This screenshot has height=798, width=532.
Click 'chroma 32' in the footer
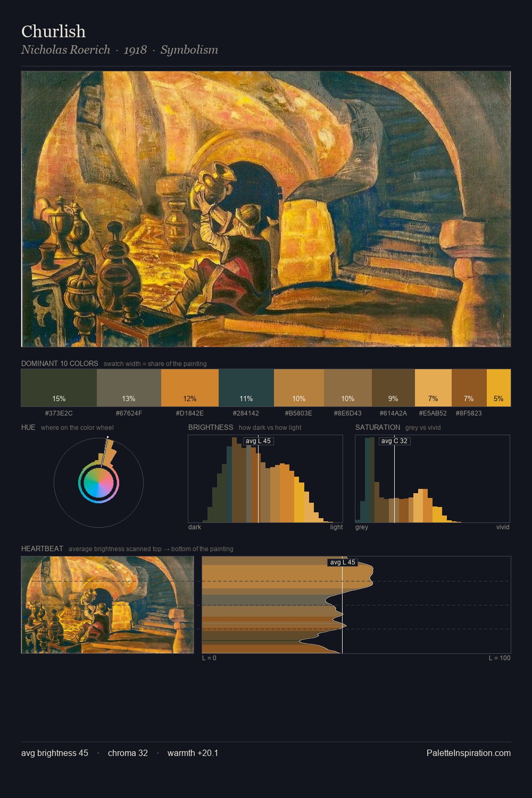(128, 753)
